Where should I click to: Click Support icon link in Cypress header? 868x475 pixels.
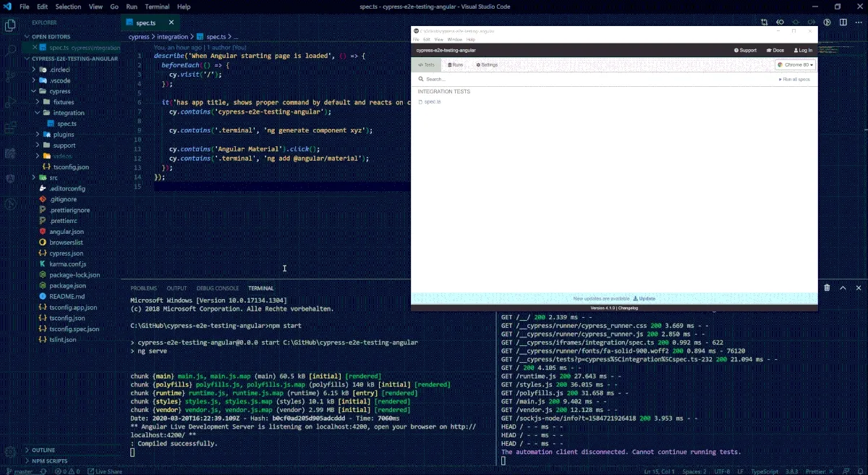click(745, 51)
